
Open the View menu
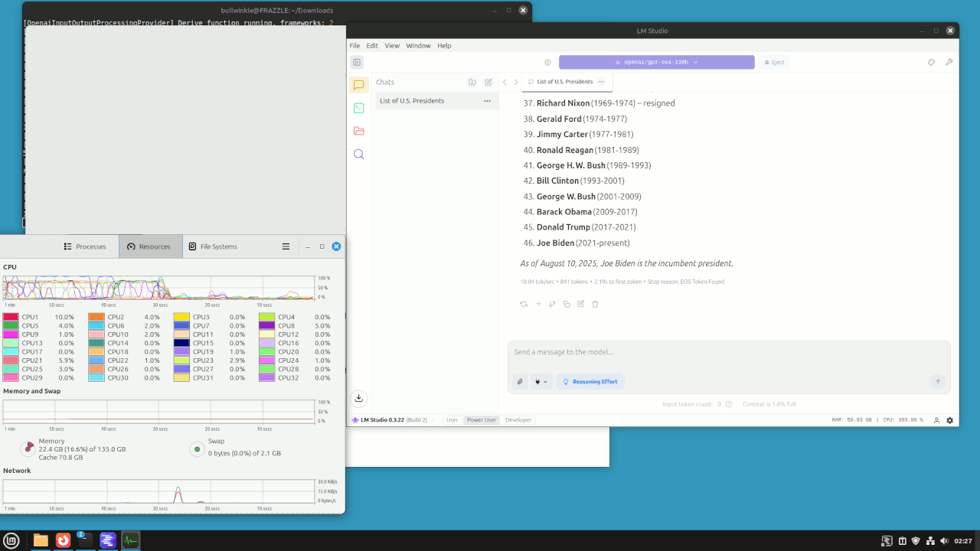[392, 46]
